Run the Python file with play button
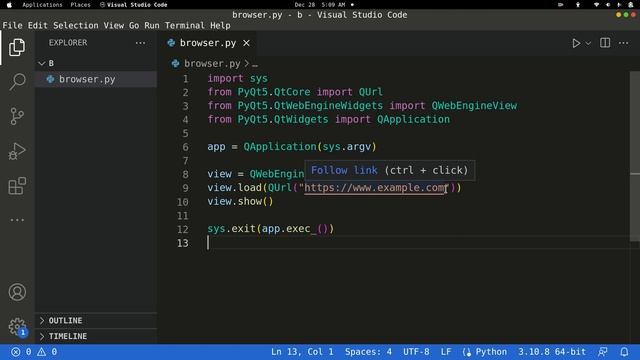640x360 pixels. 576,43
